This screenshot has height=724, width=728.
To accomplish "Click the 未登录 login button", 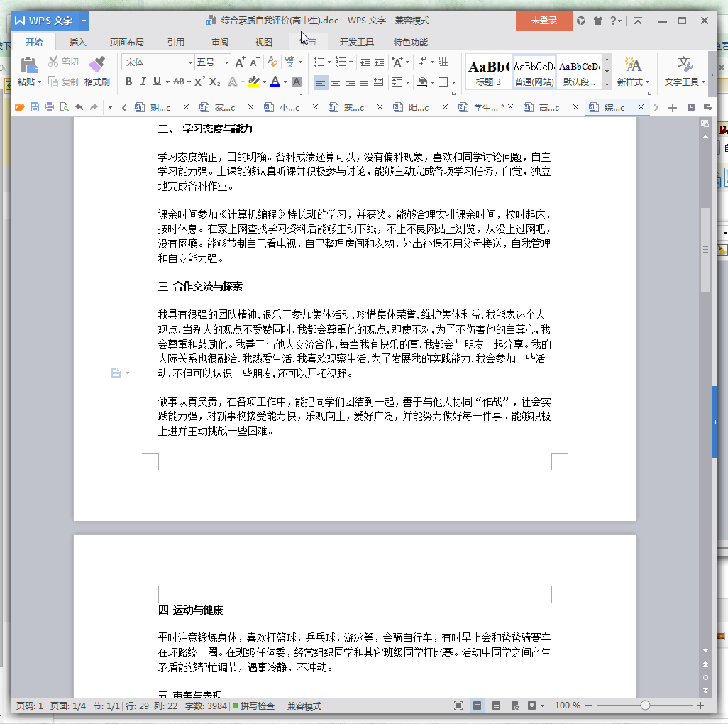I will (544, 21).
